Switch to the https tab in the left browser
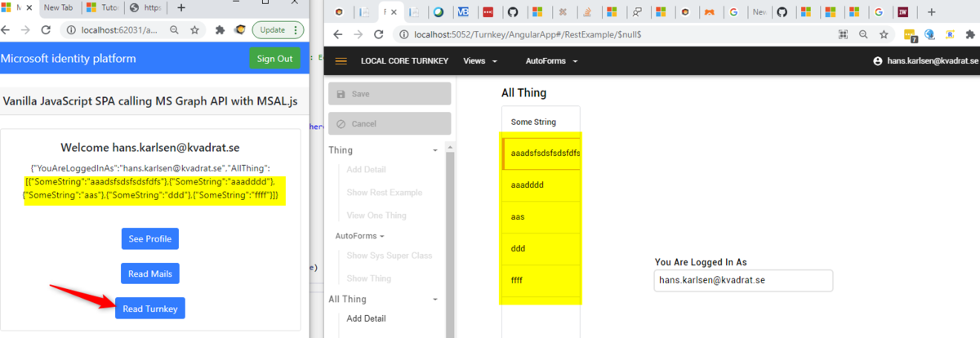980x338 pixels. coord(146,7)
